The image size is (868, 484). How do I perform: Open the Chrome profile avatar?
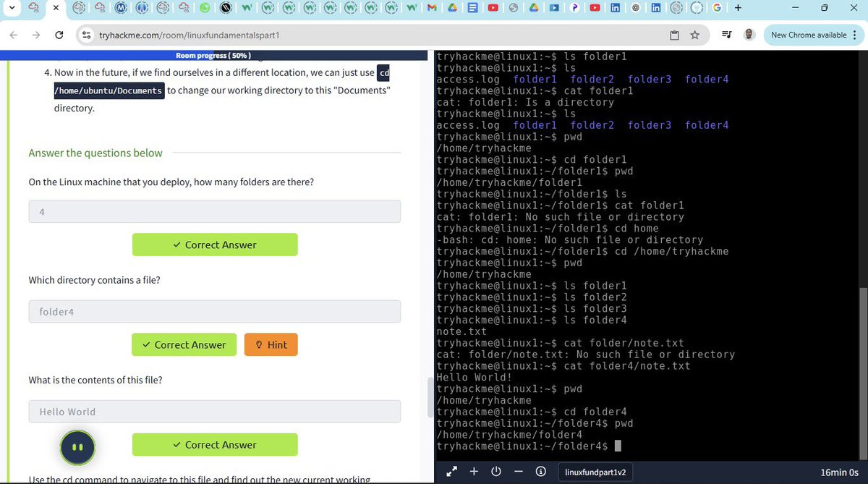(749, 35)
